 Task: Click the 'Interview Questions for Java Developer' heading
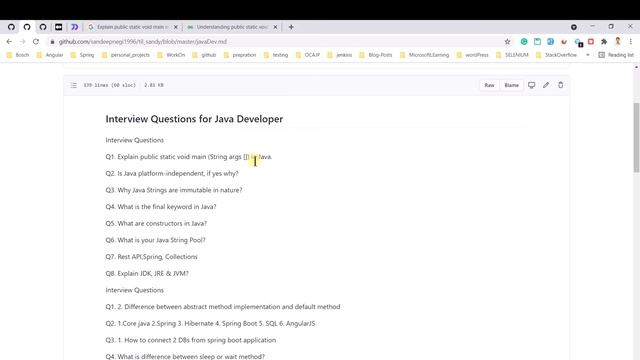[x=194, y=119]
